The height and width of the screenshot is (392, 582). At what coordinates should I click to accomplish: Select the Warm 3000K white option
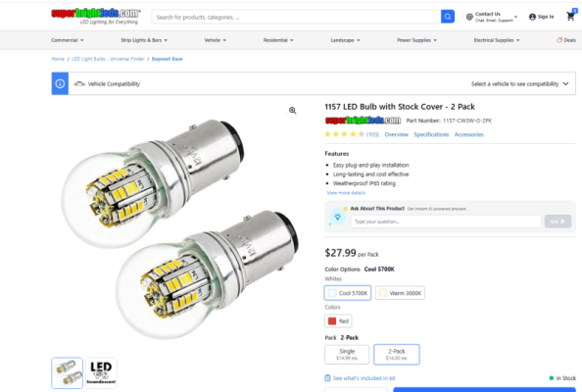[x=400, y=293]
